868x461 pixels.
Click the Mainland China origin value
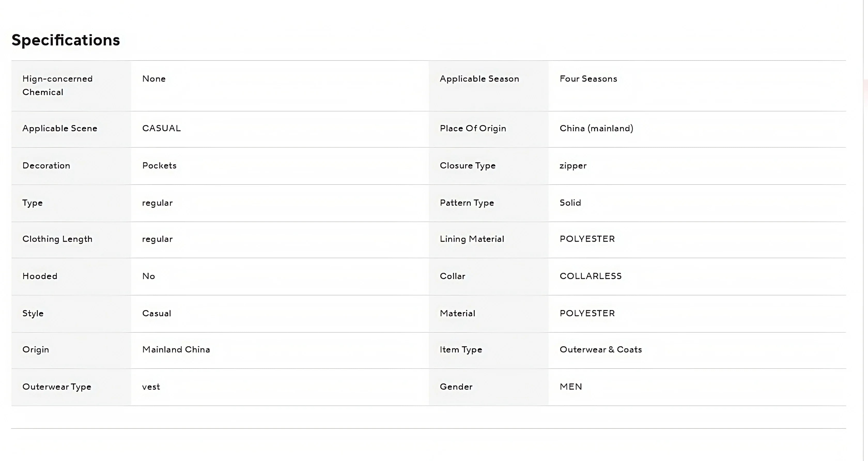[x=176, y=349]
